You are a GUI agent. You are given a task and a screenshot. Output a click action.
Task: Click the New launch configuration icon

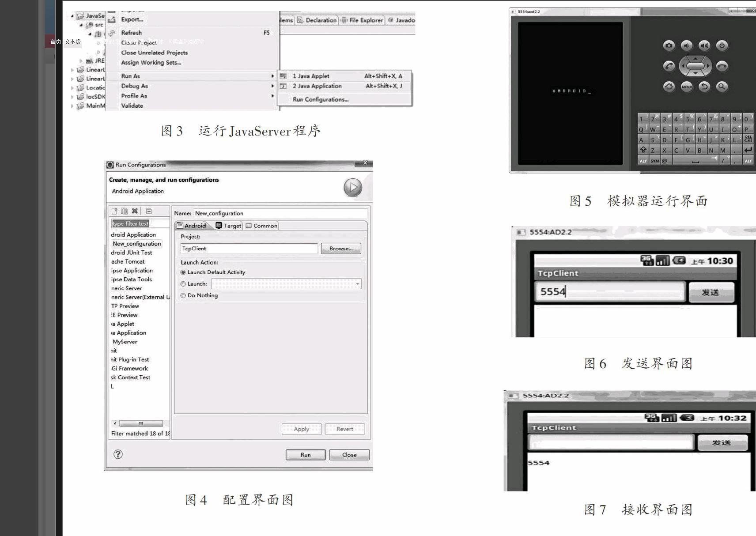tap(114, 211)
